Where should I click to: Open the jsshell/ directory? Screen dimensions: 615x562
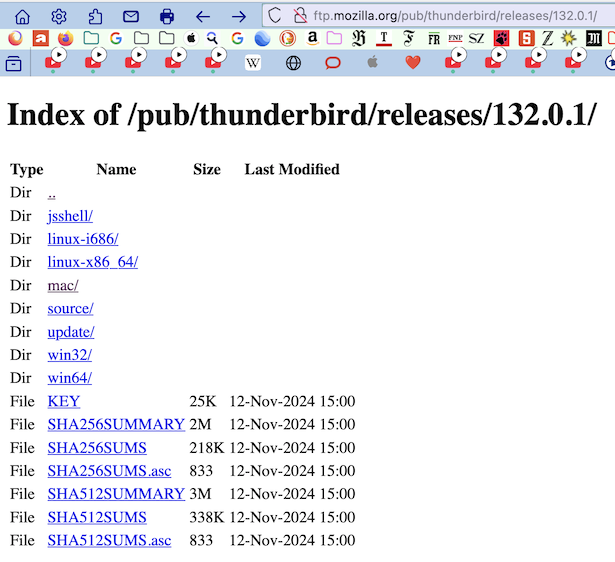point(70,216)
